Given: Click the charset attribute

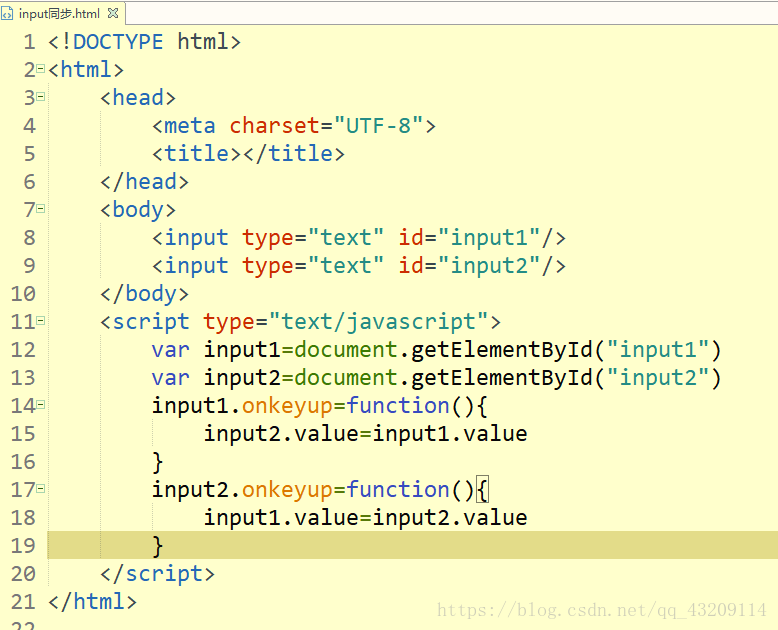Looking at the screenshot, I should tap(275, 126).
